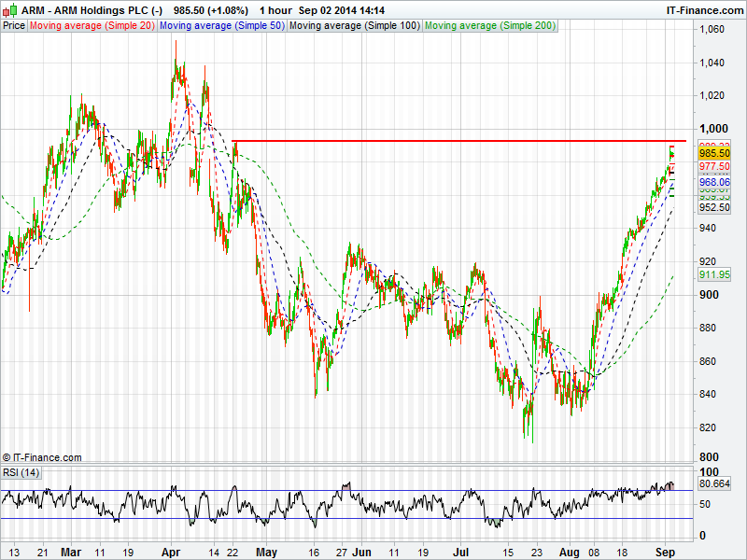The width and height of the screenshot is (747, 560).
Task: Click the blue 968.06 moving average tag
Action: tap(713, 183)
